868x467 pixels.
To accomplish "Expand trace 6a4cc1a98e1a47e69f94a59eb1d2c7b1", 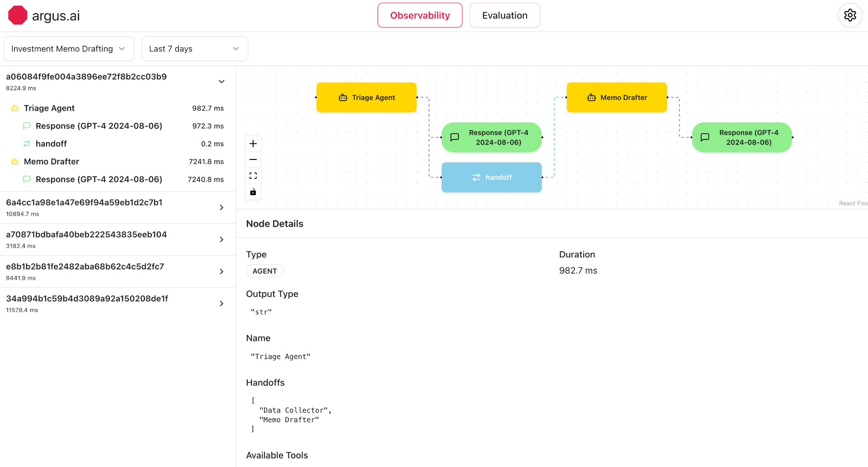I will click(x=222, y=207).
